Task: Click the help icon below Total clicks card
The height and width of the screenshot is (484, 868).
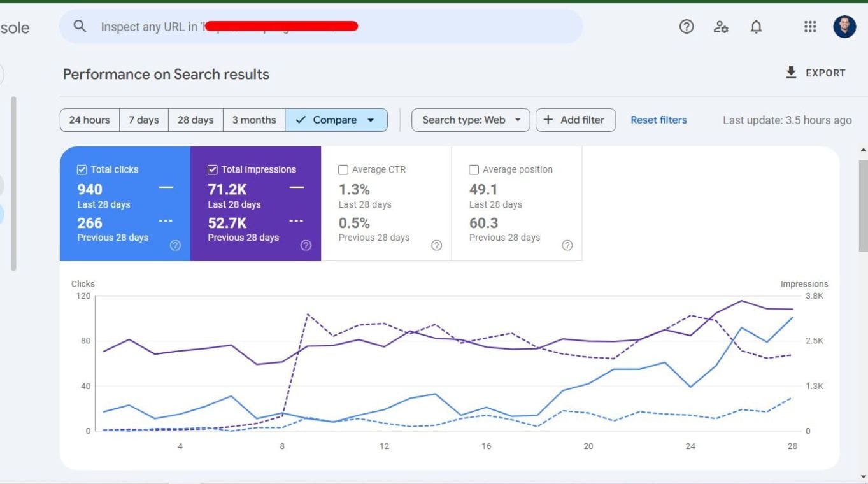Action: (x=175, y=245)
